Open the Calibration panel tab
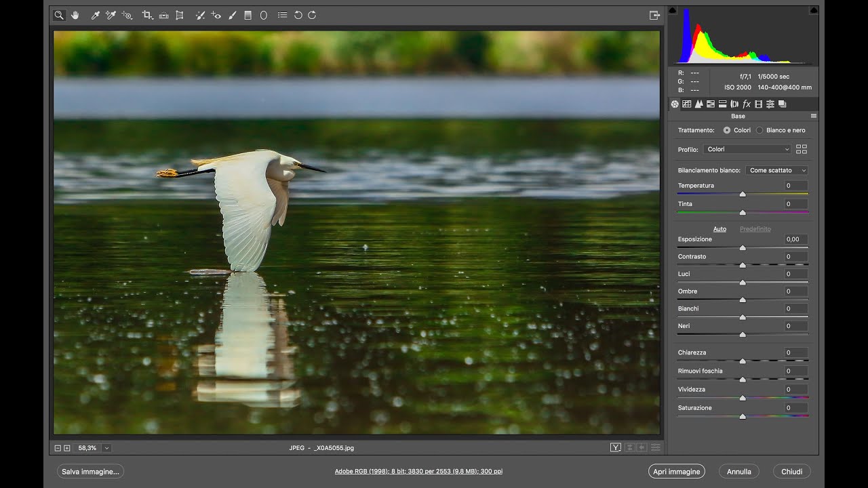 pyautogui.click(x=759, y=104)
